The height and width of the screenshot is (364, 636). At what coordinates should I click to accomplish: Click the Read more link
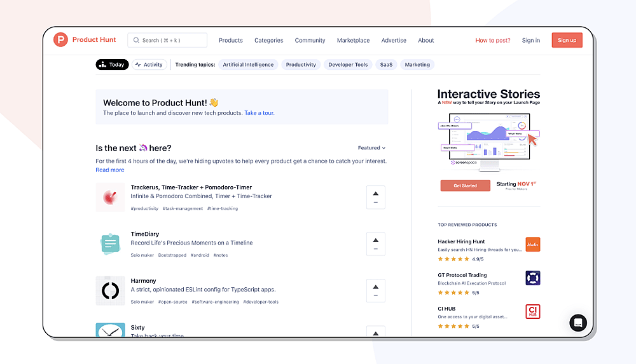coord(110,170)
